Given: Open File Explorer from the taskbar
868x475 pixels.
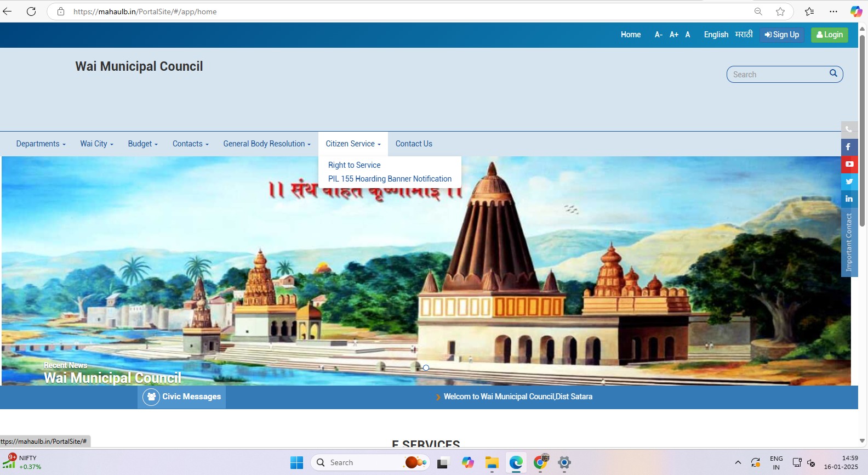Looking at the screenshot, I should click(492, 463).
